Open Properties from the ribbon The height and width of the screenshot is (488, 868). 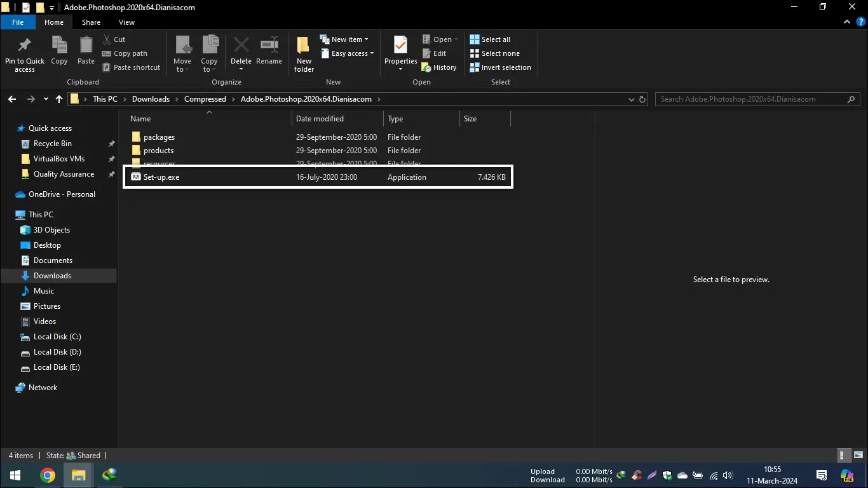(x=400, y=51)
